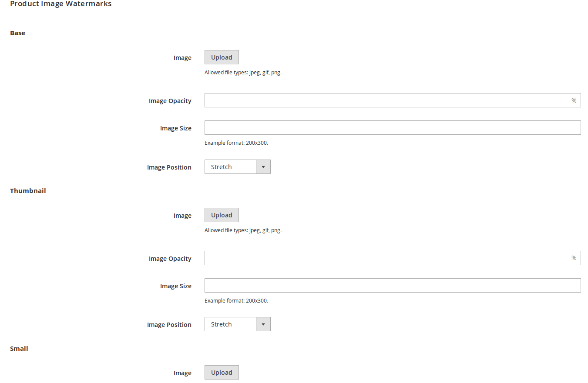Click the Product Image Watermarks title

click(x=60, y=3)
